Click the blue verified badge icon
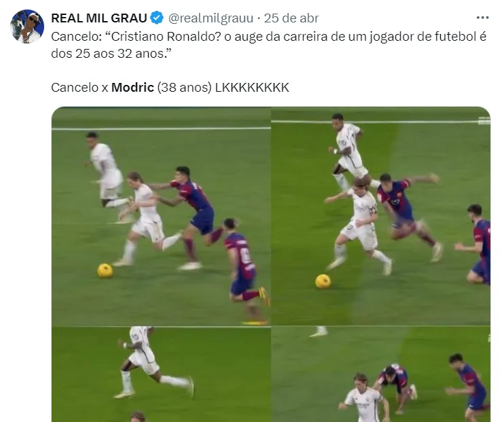This screenshot has height=422, width=504. (157, 18)
